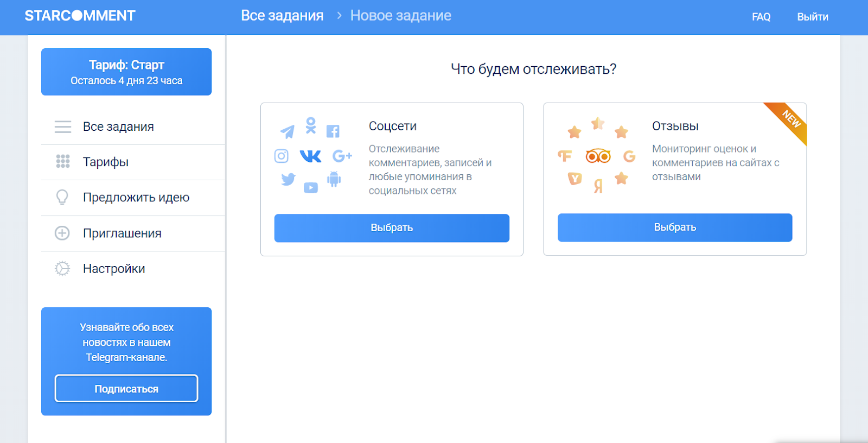Open Приглашения from the sidebar
The image size is (868, 443).
pos(122,233)
